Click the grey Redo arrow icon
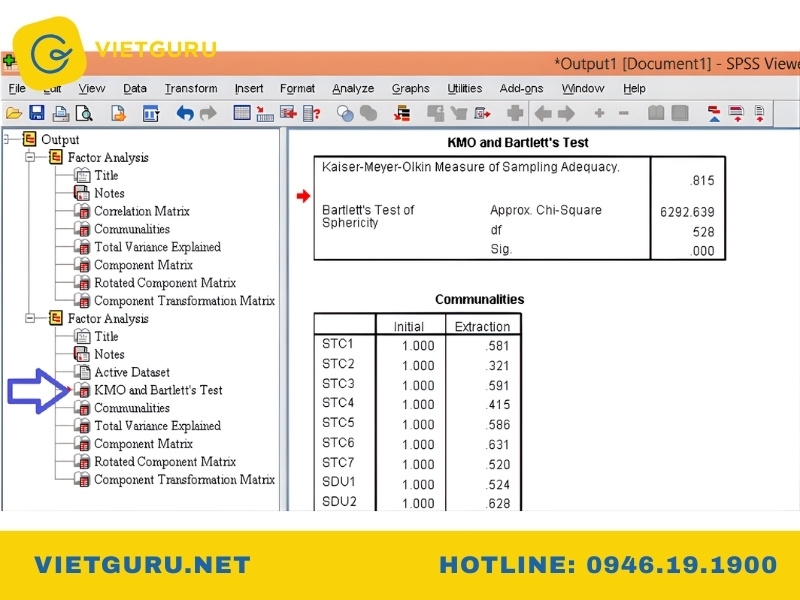The image size is (800, 600). [x=208, y=113]
